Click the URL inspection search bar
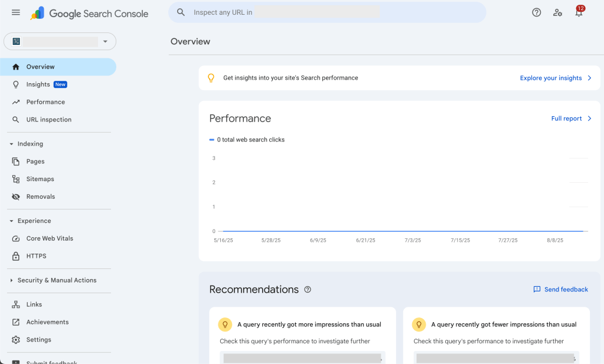Screen dimensions: 604x364 click(327, 12)
